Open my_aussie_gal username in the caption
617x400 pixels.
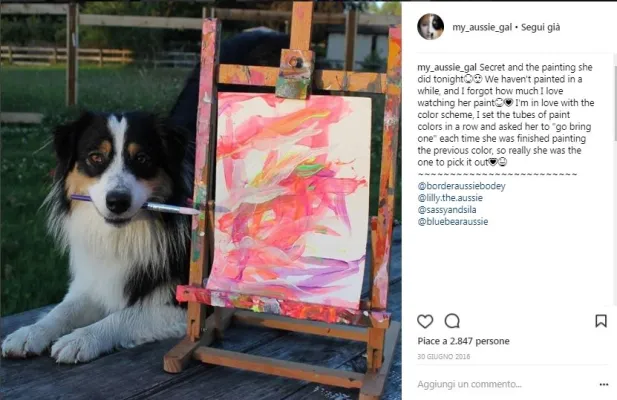[447, 68]
